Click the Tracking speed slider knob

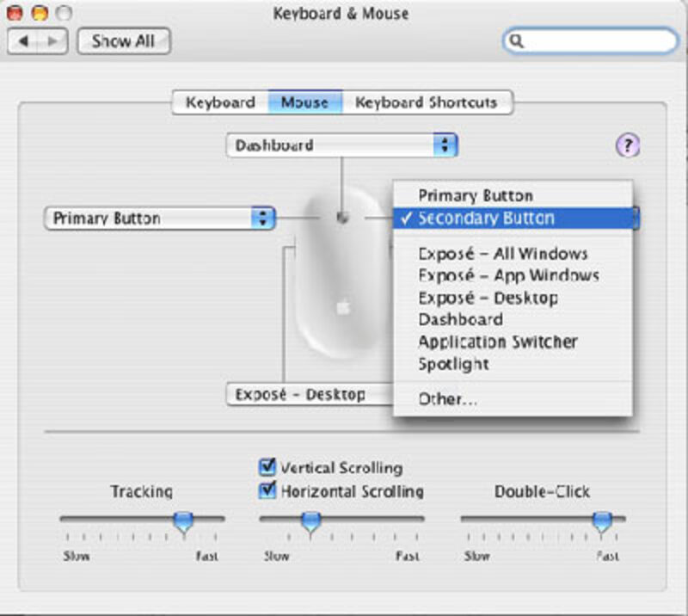point(183,522)
